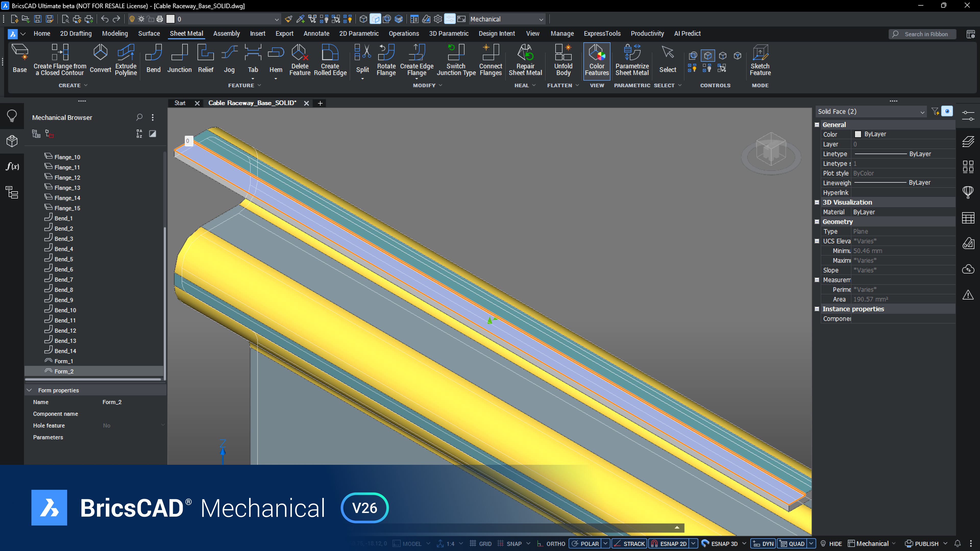Switch to the Assembly ribbon tab
This screenshot has height=551, width=980.
click(x=227, y=33)
